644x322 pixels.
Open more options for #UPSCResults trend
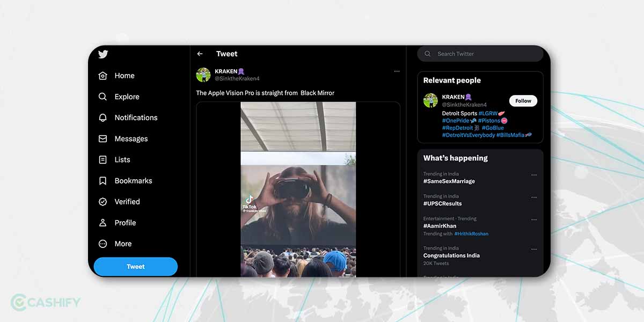click(x=534, y=197)
